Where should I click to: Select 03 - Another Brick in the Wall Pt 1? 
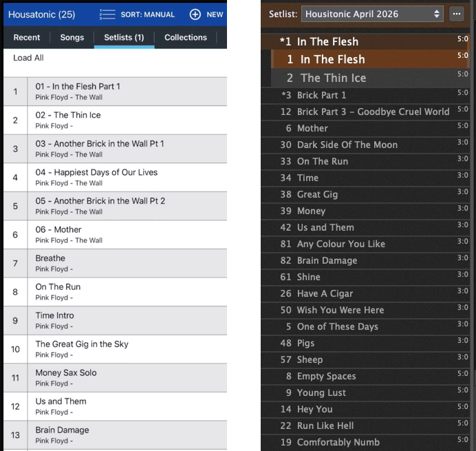115,149
